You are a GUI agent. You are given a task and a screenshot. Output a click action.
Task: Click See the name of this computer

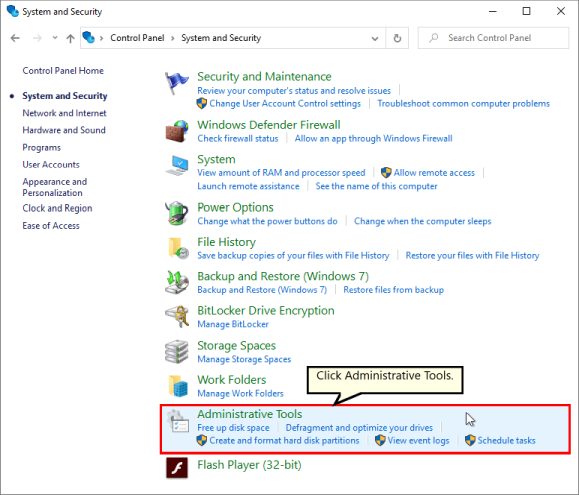click(x=376, y=186)
